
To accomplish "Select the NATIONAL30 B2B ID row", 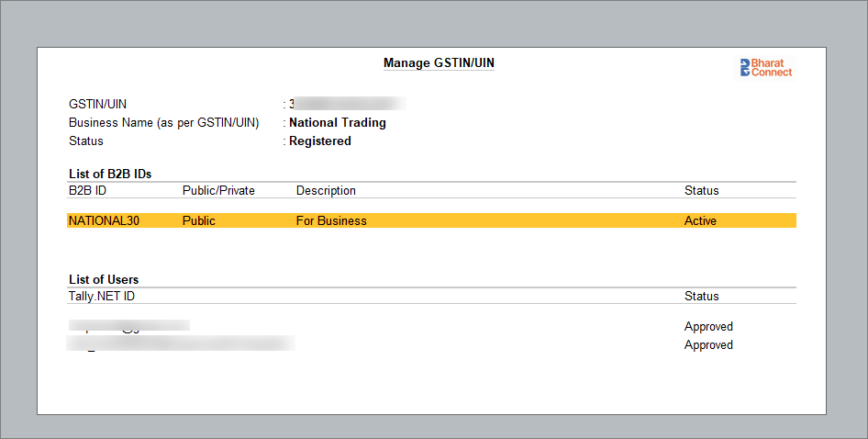I will pos(104,221).
